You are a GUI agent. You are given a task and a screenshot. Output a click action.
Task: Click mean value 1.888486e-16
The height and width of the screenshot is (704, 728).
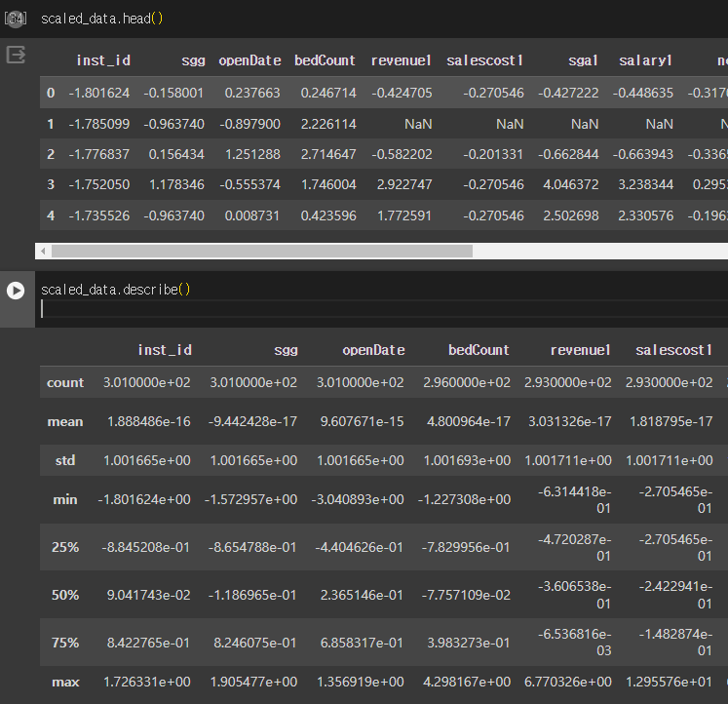(x=148, y=421)
